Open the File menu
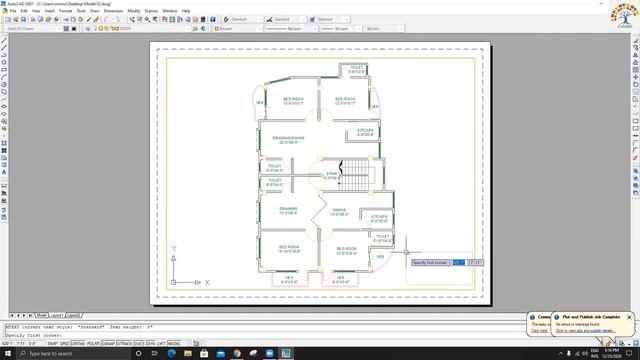640x360 pixels. pyautogui.click(x=13, y=11)
